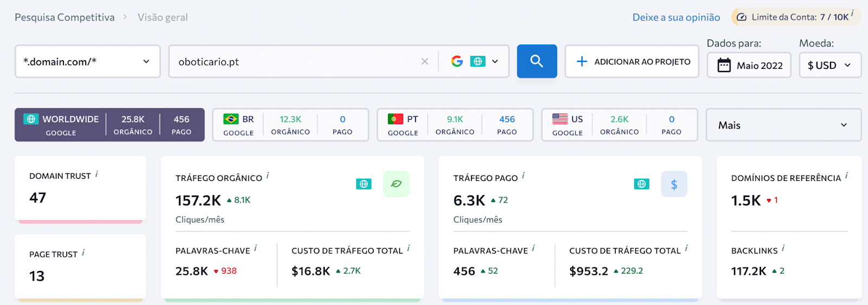Click the Portugal flag icon
868x305 pixels.
pyautogui.click(x=395, y=119)
